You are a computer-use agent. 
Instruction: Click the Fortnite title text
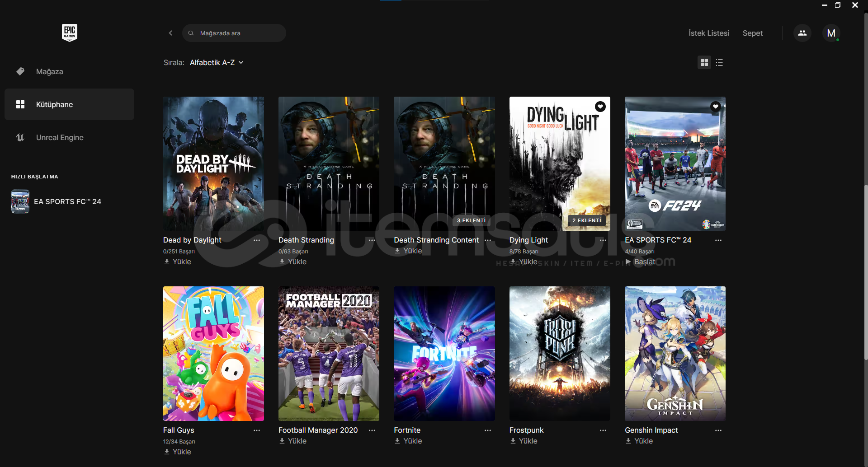[407, 430]
